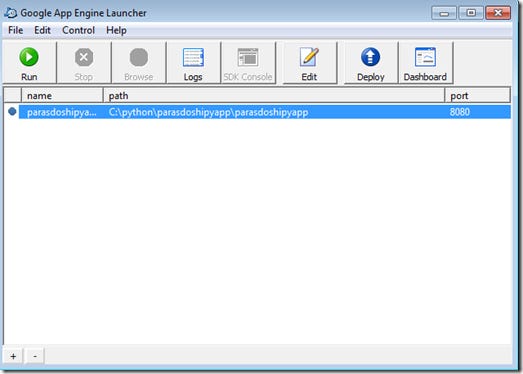Click the greyed-out Stop toolbar button

tap(84, 62)
